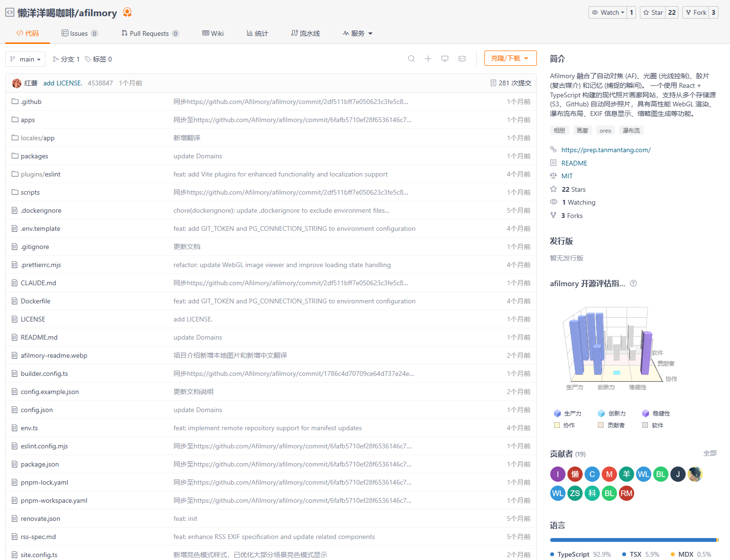
Task: Click the oreo topic tag
Action: coord(606,130)
